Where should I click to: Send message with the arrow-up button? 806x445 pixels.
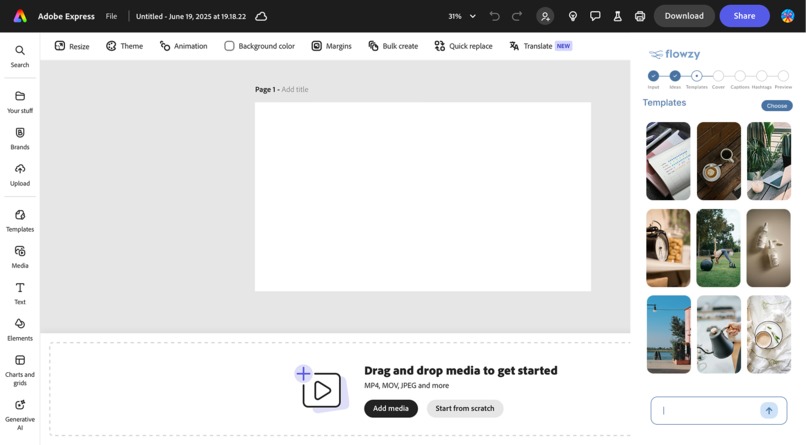(x=768, y=410)
